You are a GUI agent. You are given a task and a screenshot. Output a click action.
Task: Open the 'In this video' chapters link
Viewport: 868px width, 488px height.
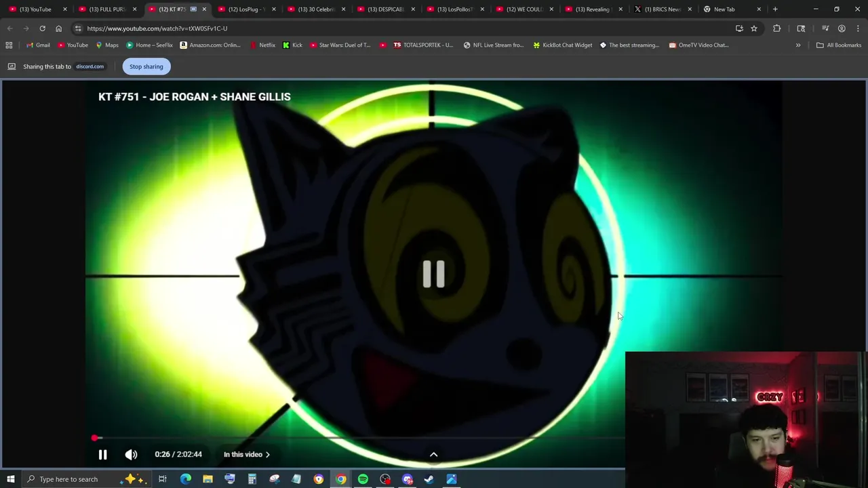247,455
